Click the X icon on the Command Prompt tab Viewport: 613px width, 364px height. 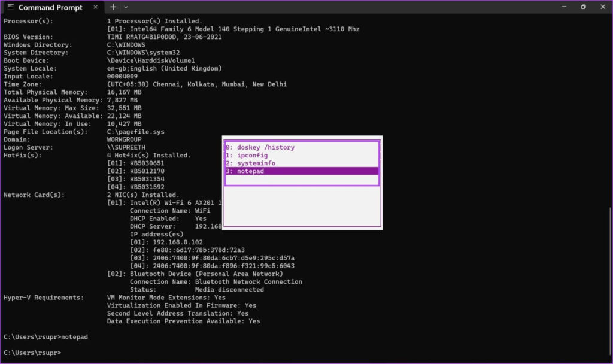point(95,7)
